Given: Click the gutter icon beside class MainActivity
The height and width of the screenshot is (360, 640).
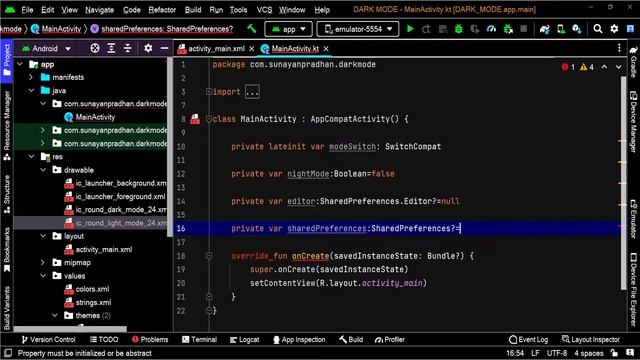Looking at the screenshot, I should (x=195, y=119).
